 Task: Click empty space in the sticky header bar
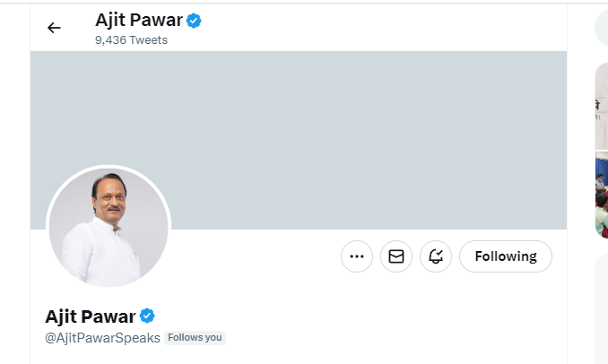(369, 28)
